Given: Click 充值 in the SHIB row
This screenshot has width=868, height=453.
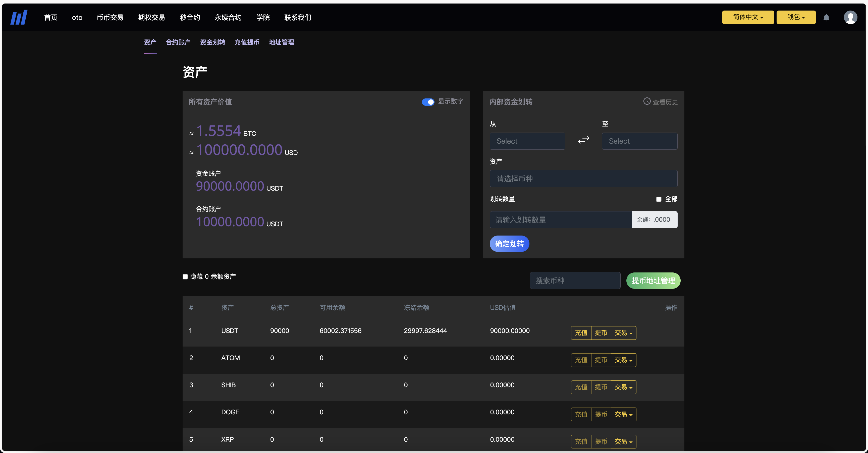Looking at the screenshot, I should point(581,387).
